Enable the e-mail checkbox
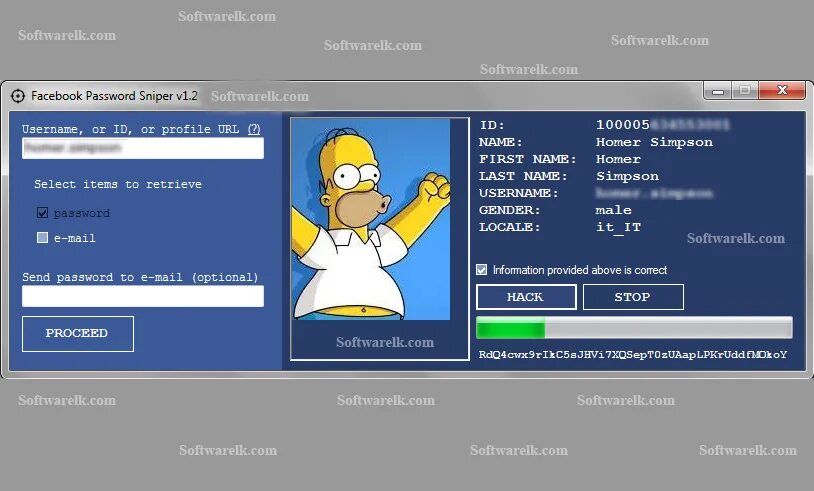Screen dimensions: 814x491 (43, 238)
